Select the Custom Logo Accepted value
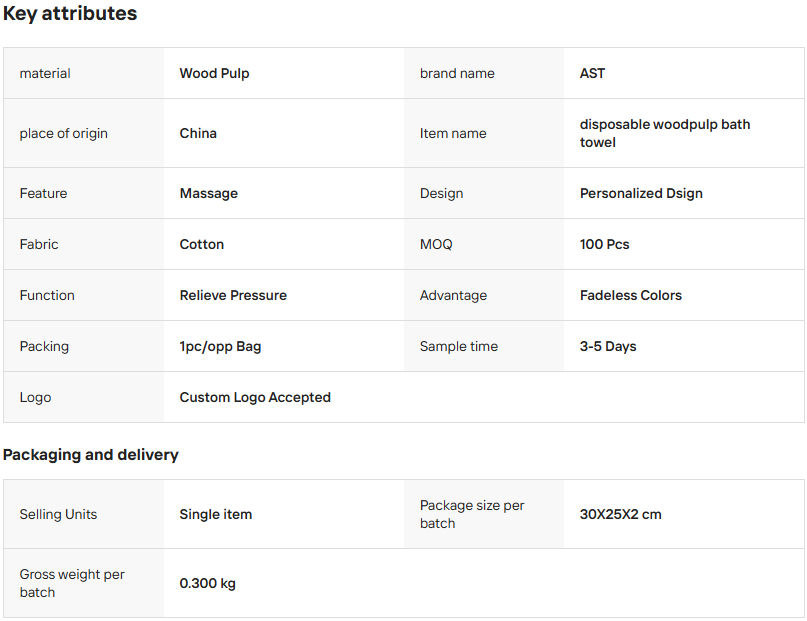Screen dimensions: 807x621 [255, 397]
